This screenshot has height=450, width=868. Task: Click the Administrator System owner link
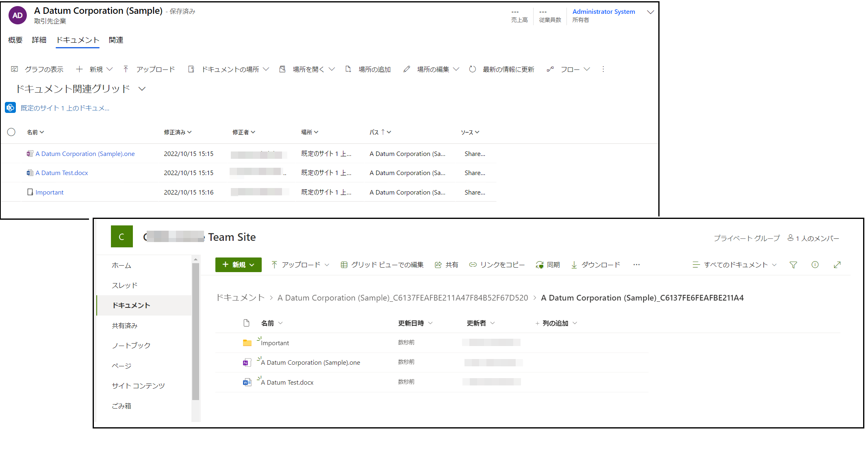coord(603,12)
